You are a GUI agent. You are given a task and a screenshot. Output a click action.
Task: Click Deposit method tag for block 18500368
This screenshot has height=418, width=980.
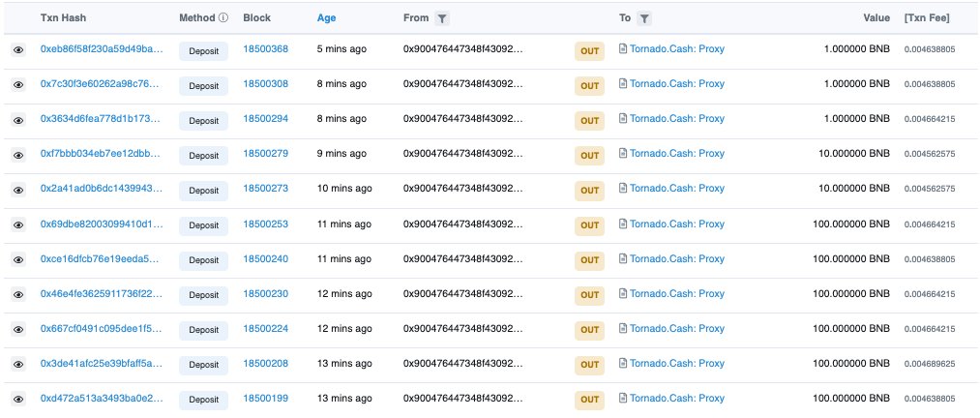coord(204,51)
